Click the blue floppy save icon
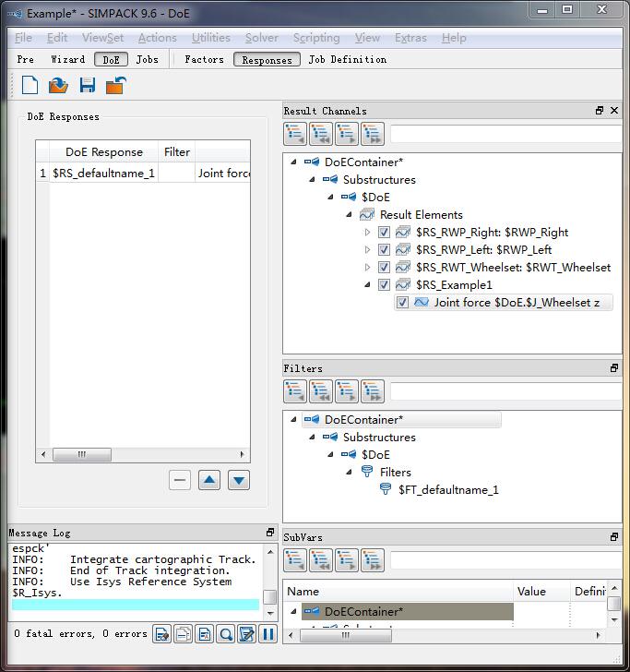Viewport: 630px width, 672px height. pyautogui.click(x=88, y=85)
